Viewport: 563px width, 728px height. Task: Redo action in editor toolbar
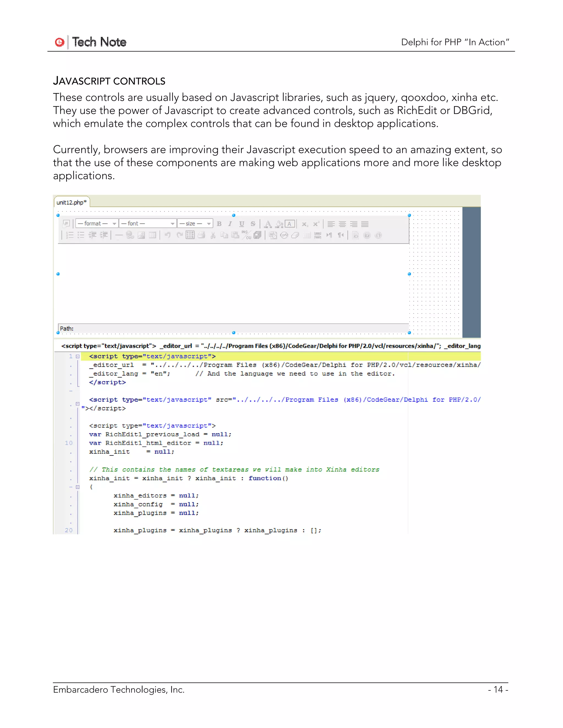180,235
